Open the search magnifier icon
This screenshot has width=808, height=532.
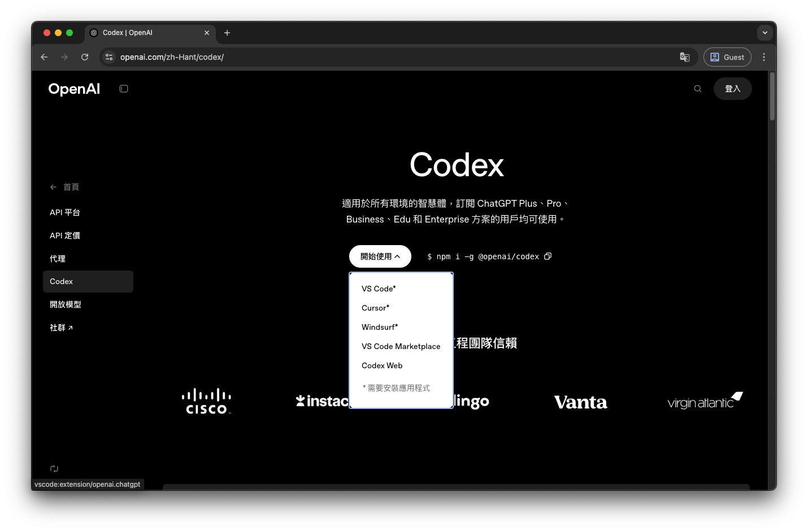click(698, 89)
